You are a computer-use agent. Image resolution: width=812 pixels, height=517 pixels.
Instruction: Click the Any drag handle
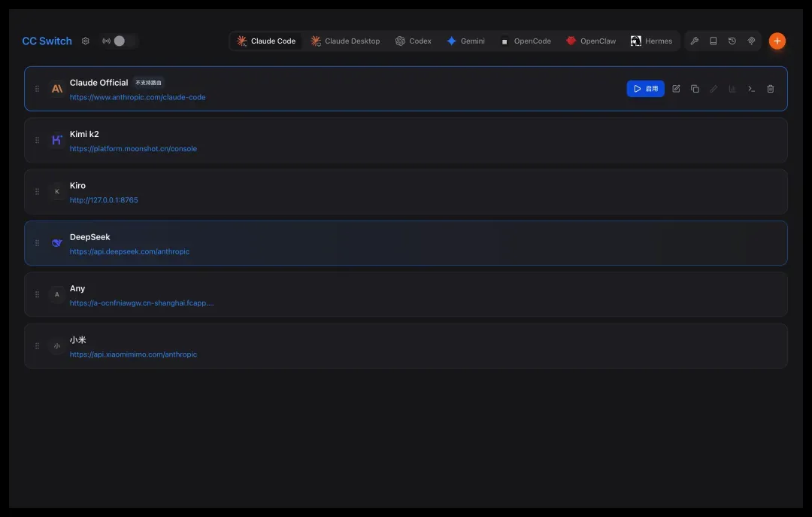[38, 294]
